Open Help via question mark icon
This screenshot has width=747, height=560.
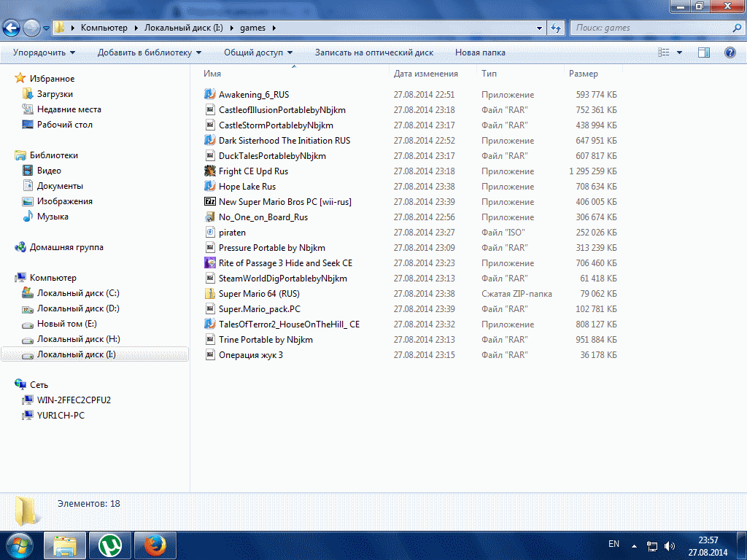pos(729,52)
